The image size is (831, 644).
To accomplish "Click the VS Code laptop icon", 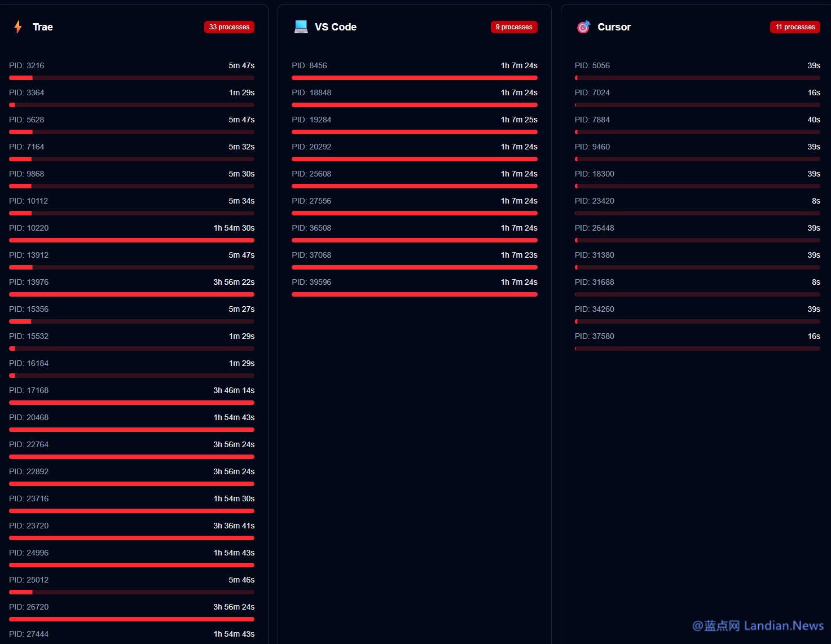I will (x=301, y=27).
